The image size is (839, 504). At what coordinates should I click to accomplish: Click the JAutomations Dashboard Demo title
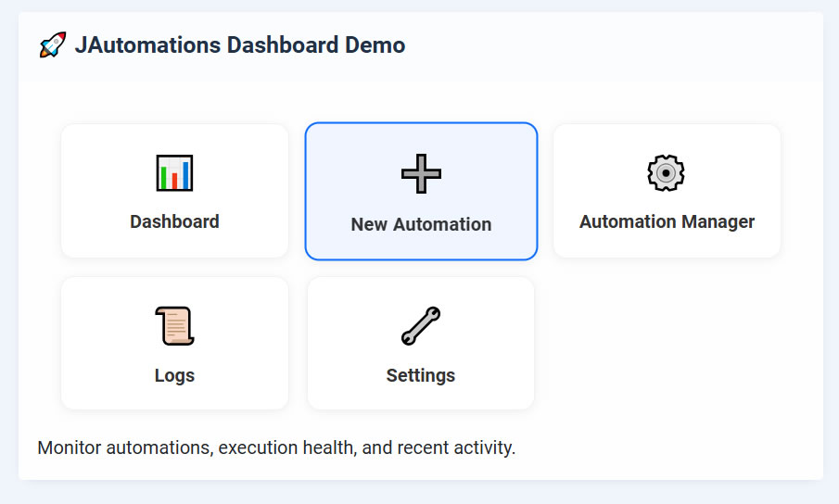(x=240, y=44)
